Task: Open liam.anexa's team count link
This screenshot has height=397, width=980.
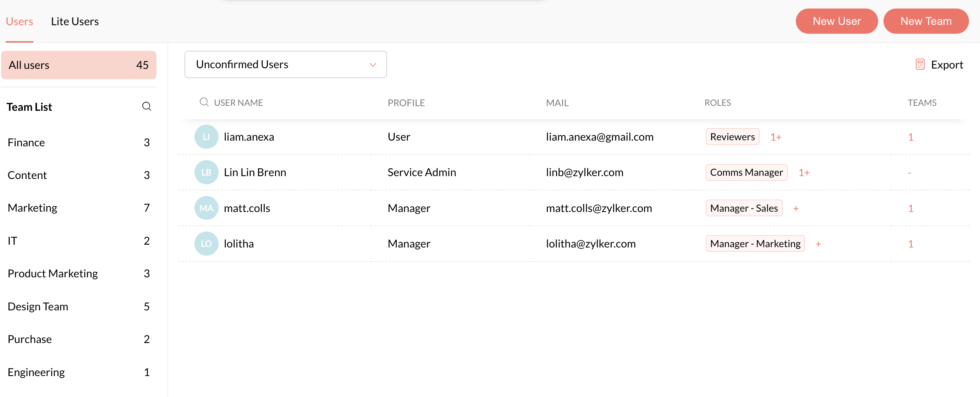Action: point(910,137)
